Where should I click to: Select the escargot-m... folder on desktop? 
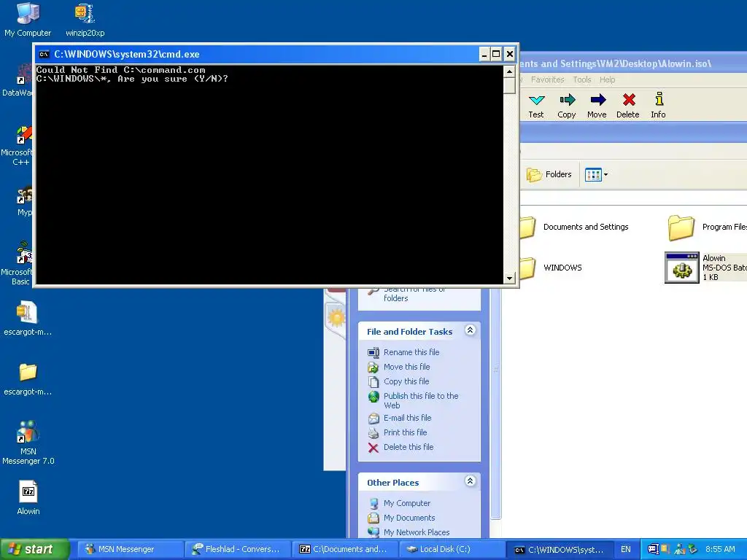[x=28, y=379]
